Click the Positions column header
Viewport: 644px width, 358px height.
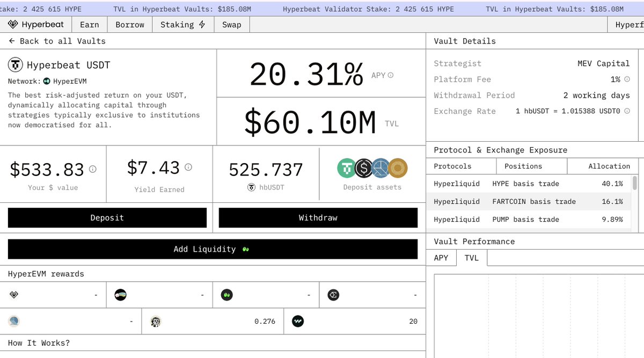[532, 166]
